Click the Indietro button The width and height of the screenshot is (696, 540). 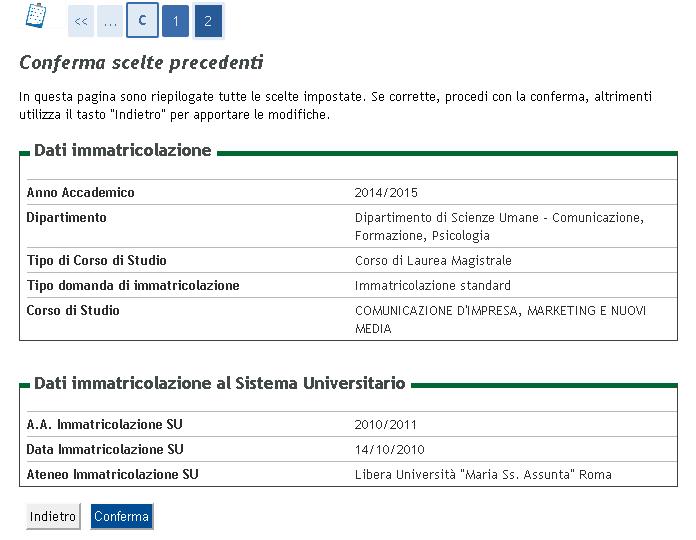[53, 516]
